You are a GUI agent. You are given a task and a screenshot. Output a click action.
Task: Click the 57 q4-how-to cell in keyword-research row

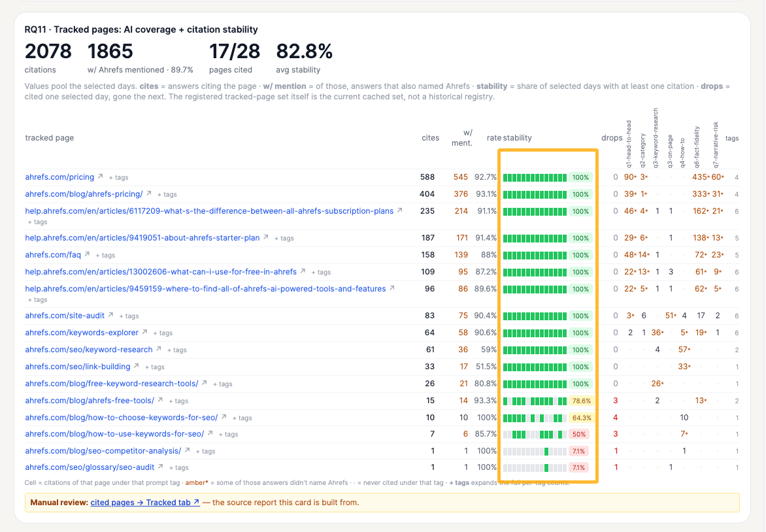684,350
